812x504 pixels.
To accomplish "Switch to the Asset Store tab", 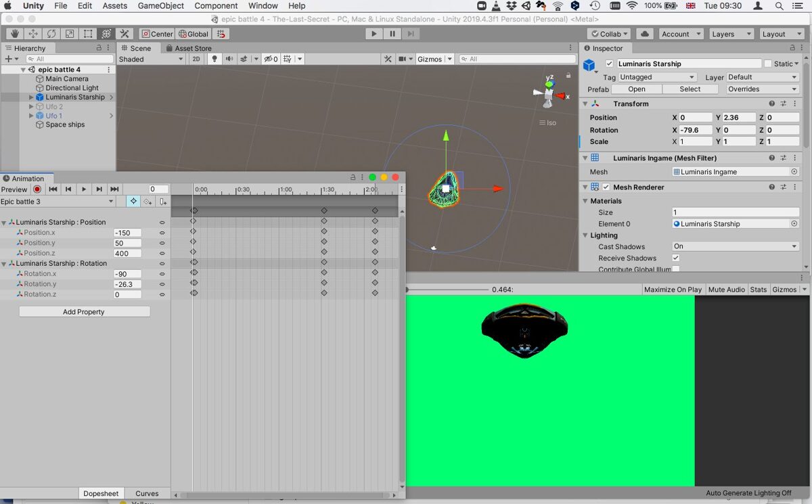I will pyautogui.click(x=189, y=48).
